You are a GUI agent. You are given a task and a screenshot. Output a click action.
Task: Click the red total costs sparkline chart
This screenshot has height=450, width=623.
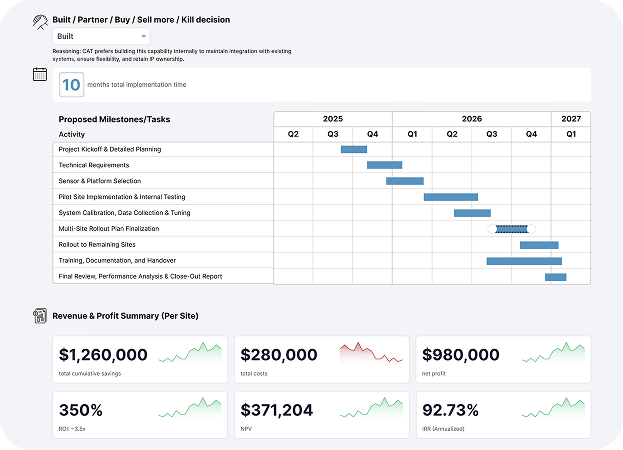371,352
